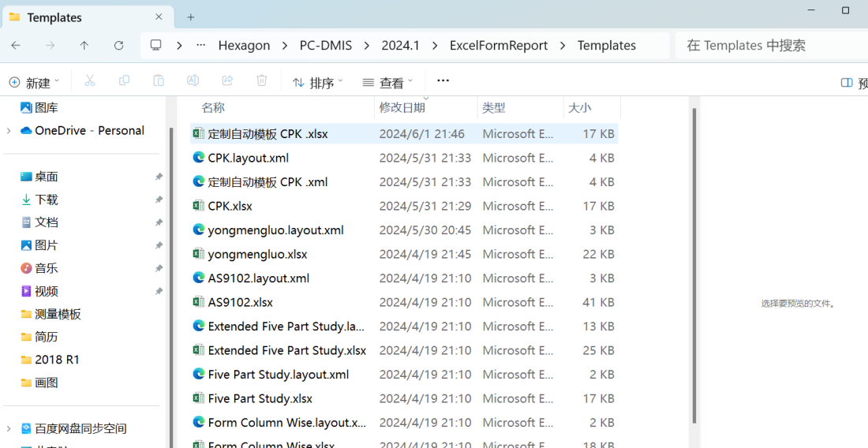868x448 pixels.
Task: Click Templates in the breadcrumb
Action: (607, 46)
